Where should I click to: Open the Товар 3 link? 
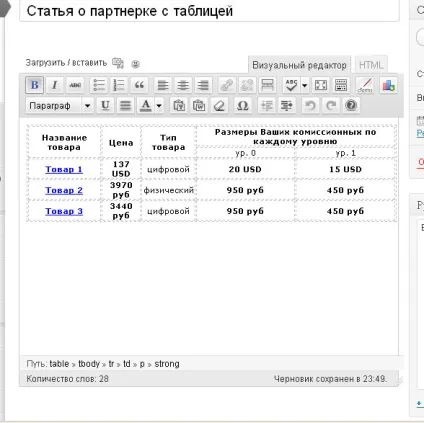click(64, 211)
